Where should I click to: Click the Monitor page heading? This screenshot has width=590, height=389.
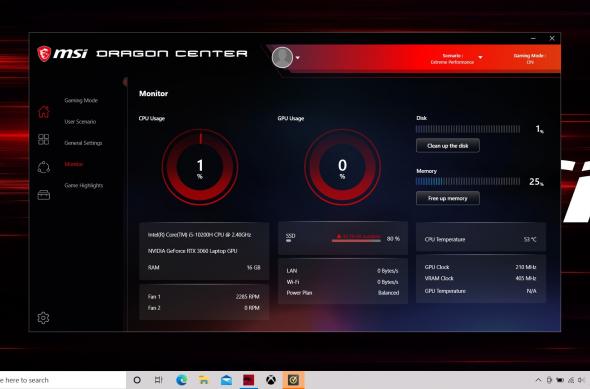point(154,93)
